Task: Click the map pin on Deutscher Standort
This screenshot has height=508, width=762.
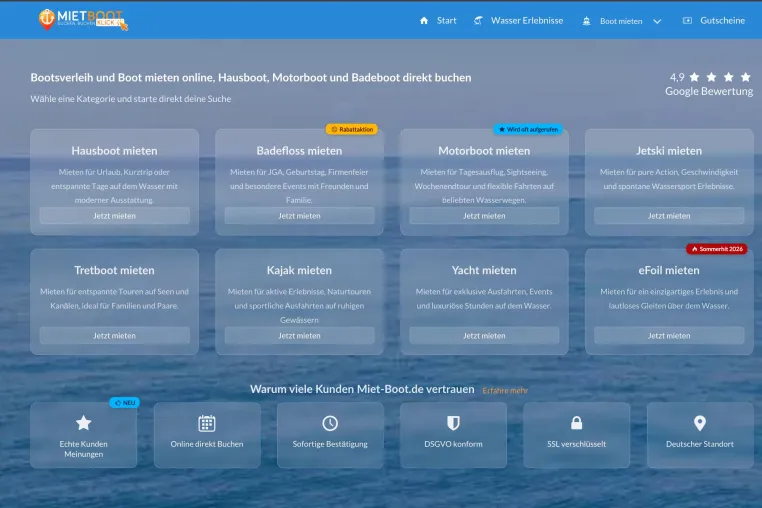Action: pyautogui.click(x=700, y=423)
